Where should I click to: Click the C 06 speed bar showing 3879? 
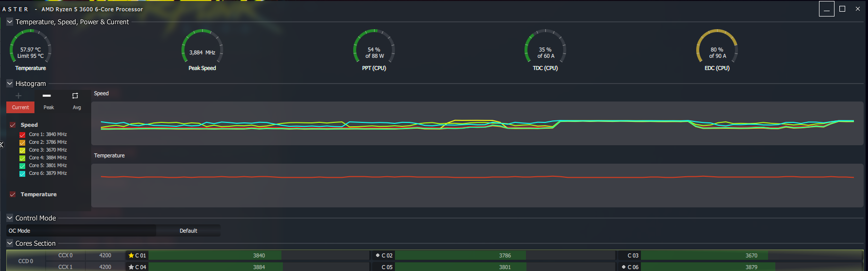click(752, 267)
